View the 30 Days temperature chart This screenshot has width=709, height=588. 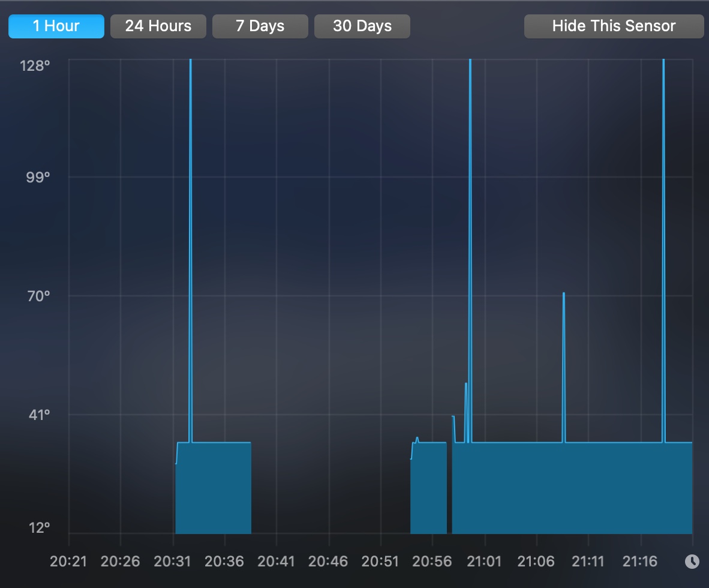[x=362, y=26]
